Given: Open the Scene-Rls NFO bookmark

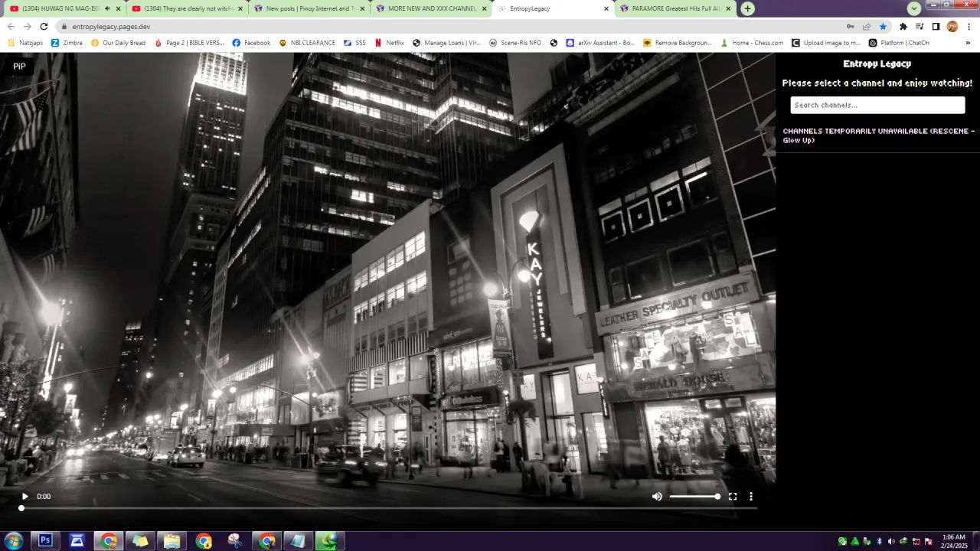Looking at the screenshot, I should [x=515, y=43].
